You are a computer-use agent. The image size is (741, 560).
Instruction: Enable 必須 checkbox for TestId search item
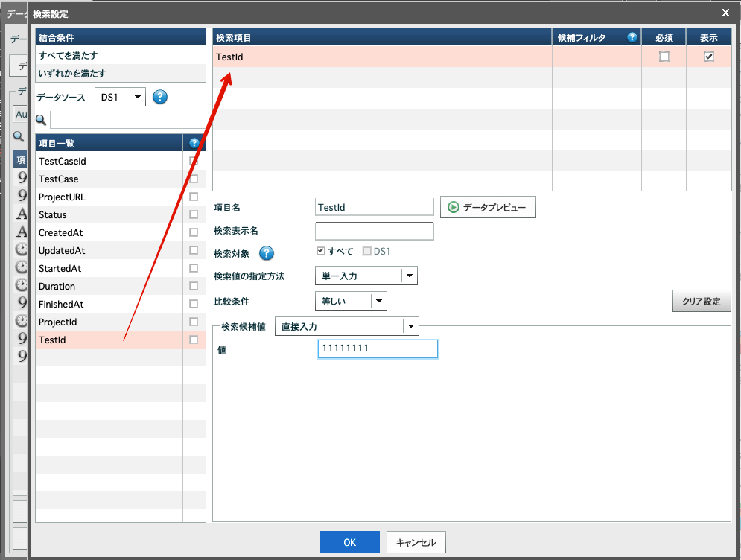(664, 57)
